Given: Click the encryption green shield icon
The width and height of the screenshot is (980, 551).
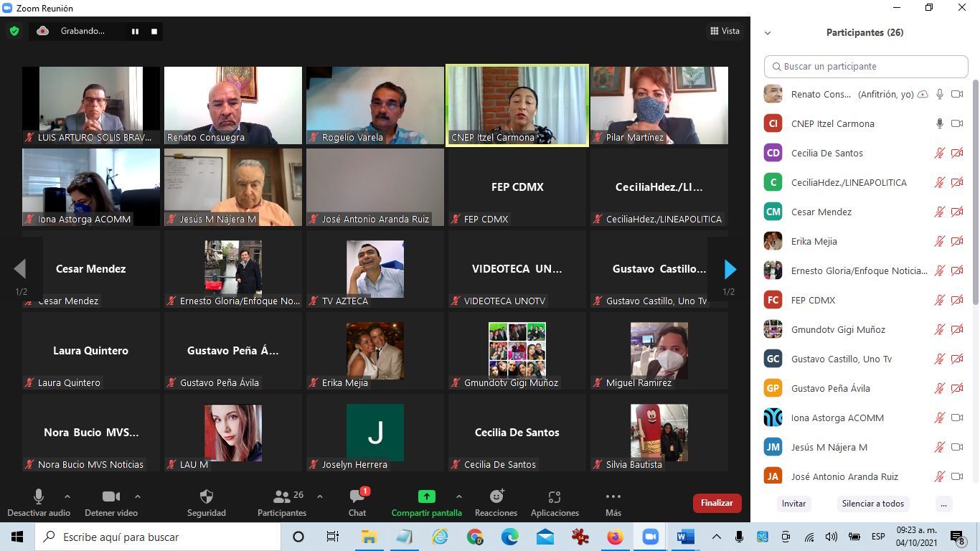Looking at the screenshot, I should tap(14, 31).
